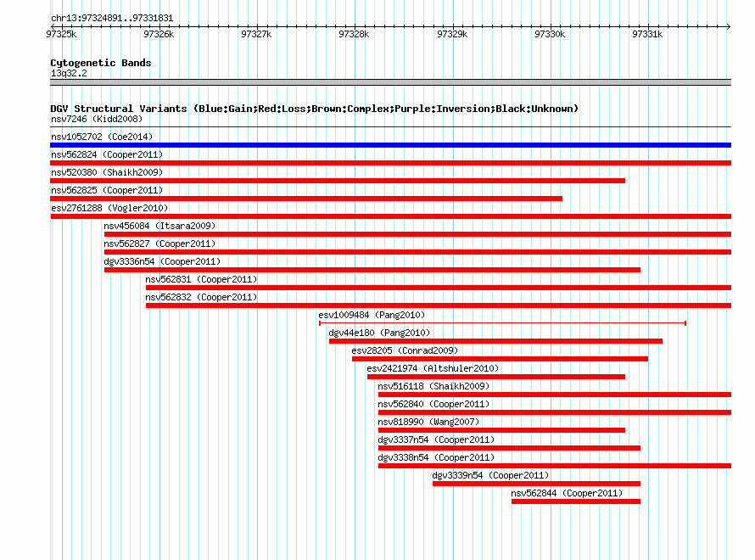
Task: Click the 97327k ruler tick label
Action: pyautogui.click(x=256, y=34)
